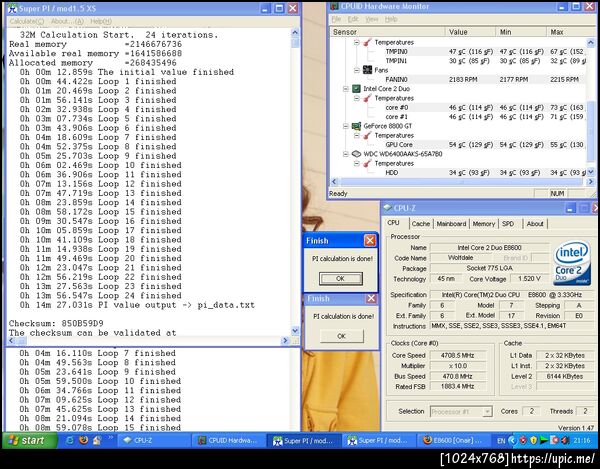
Task: Open the Edit menu in Hardware Monitor
Action: pos(353,19)
